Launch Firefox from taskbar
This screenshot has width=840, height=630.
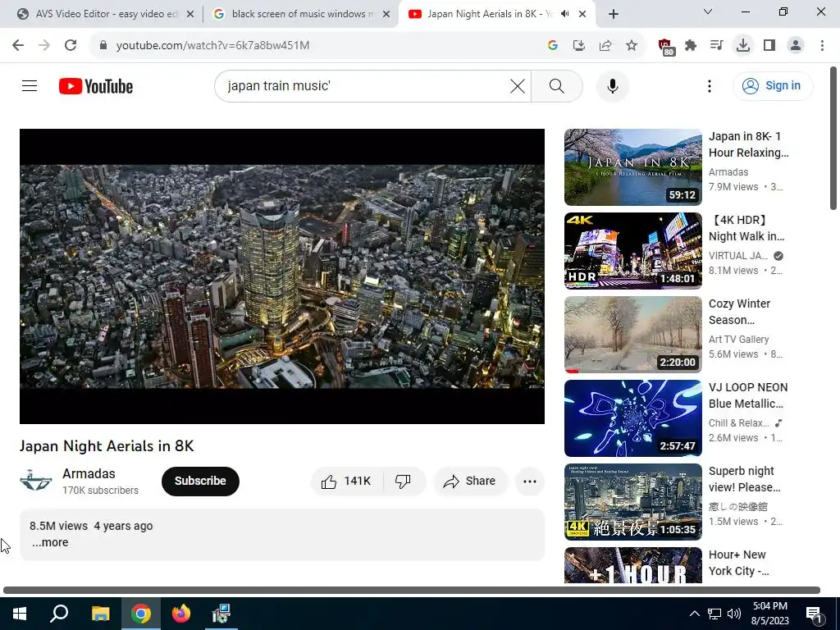tap(180, 614)
